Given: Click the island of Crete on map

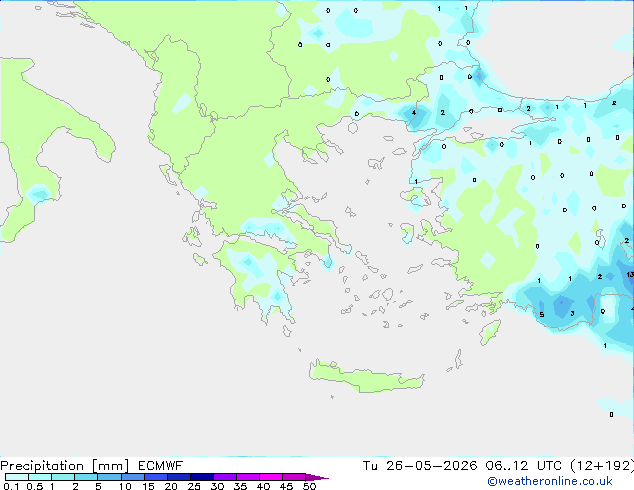Looking at the screenshot, I should coord(367,377).
